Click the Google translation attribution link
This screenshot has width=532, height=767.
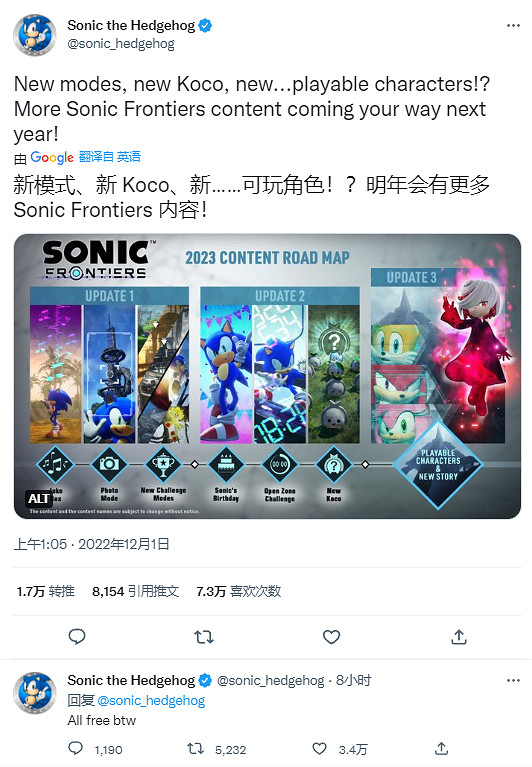click(78, 157)
